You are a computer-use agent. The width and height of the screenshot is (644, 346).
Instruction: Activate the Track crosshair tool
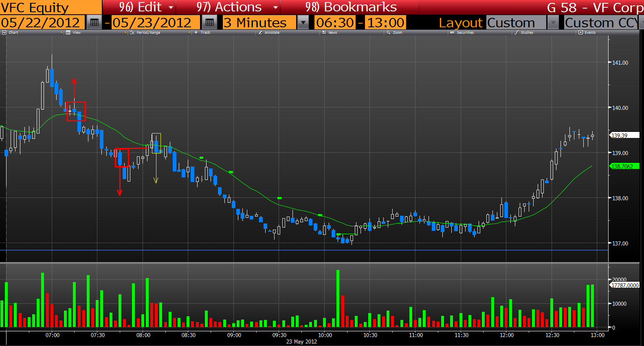click(x=196, y=33)
